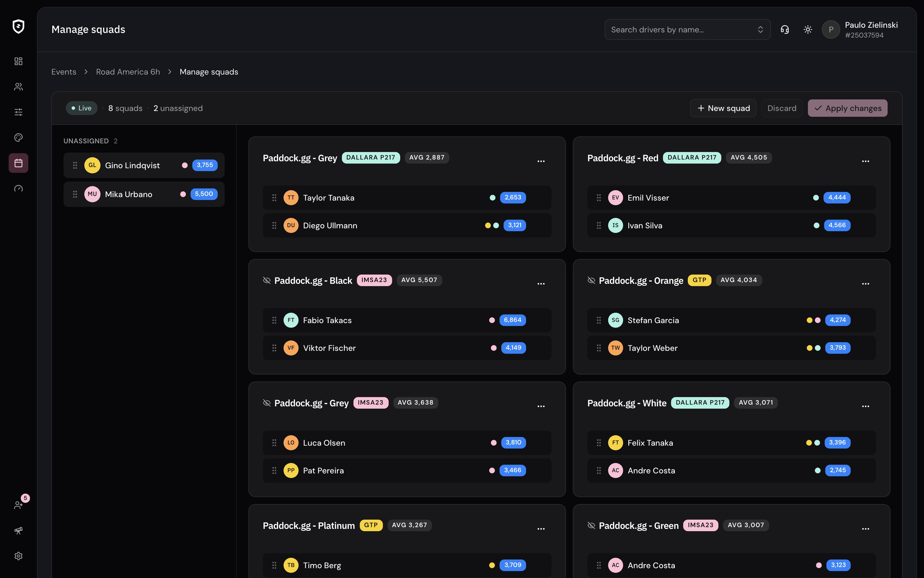Click the drag handle beside Gino Lindqvist
924x578 pixels.
[x=75, y=165]
